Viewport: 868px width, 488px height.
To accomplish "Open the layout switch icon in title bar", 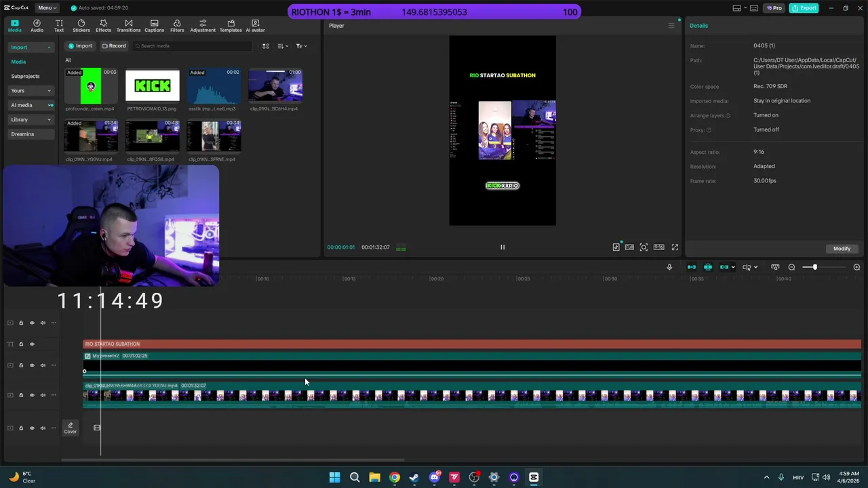I will [737, 8].
